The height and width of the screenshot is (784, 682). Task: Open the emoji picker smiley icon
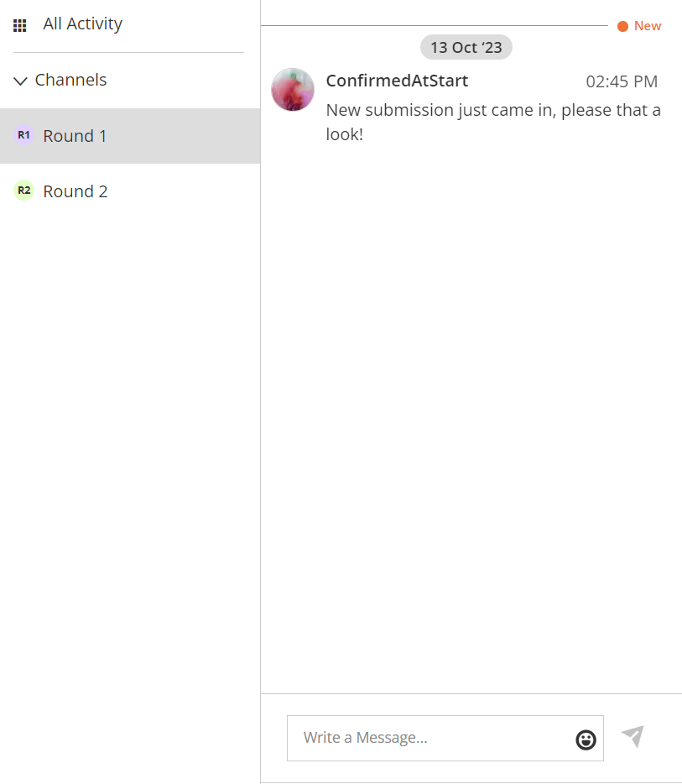point(586,740)
